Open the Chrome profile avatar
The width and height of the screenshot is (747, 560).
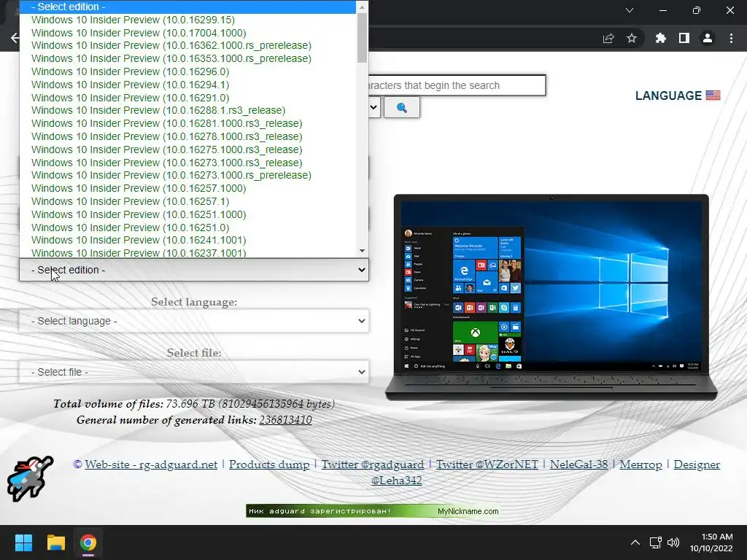708,38
